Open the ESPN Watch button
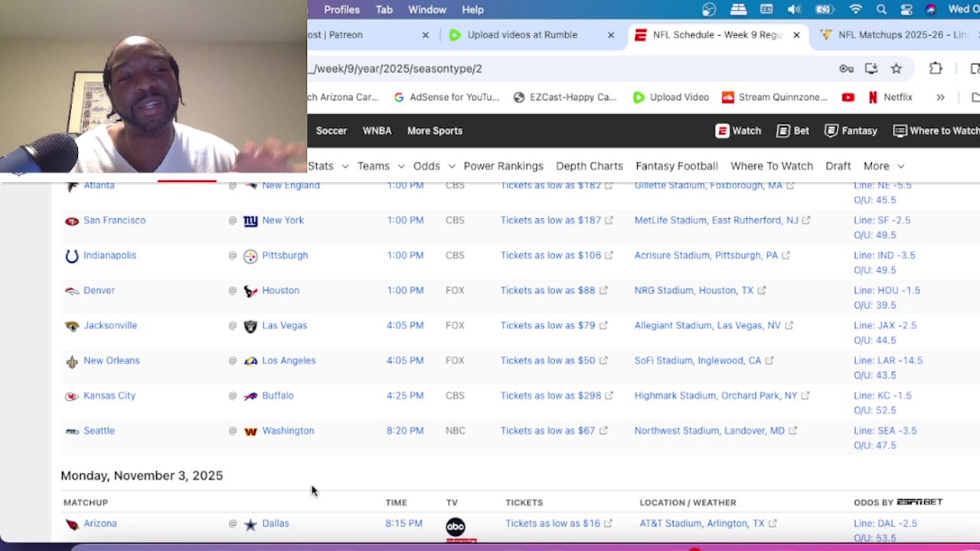The height and width of the screenshot is (551, 980). [738, 131]
